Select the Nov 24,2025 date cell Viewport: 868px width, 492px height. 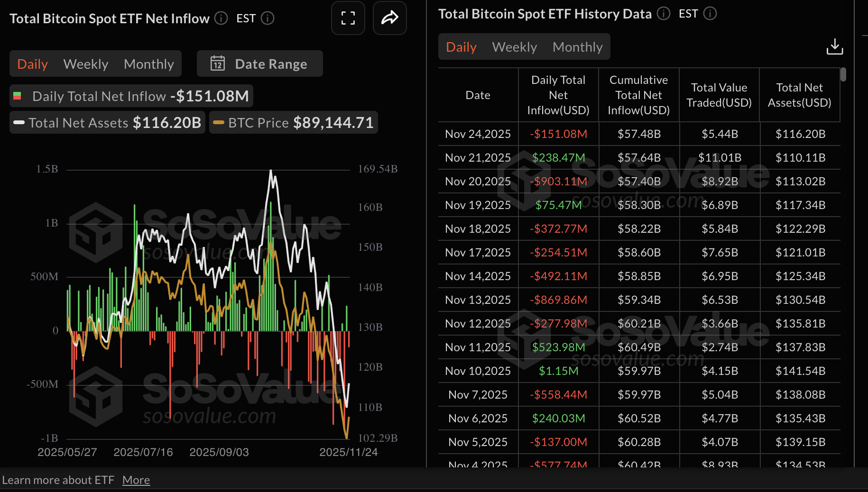pos(478,134)
